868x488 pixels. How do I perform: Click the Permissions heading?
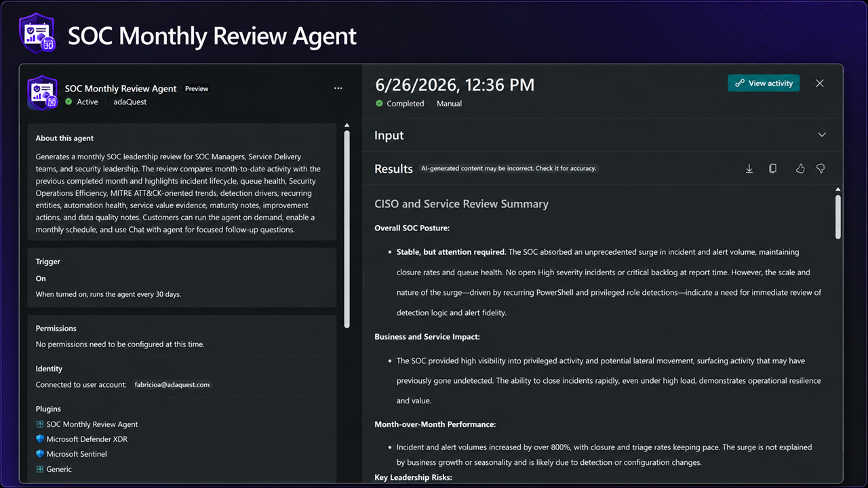[56, 328]
